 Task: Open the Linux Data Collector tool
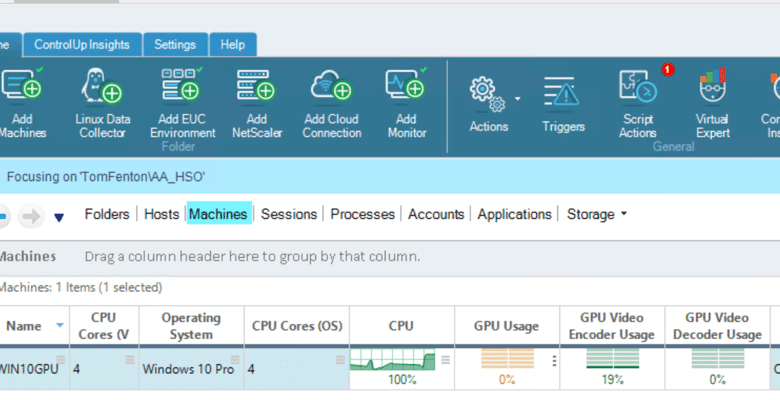[102, 103]
